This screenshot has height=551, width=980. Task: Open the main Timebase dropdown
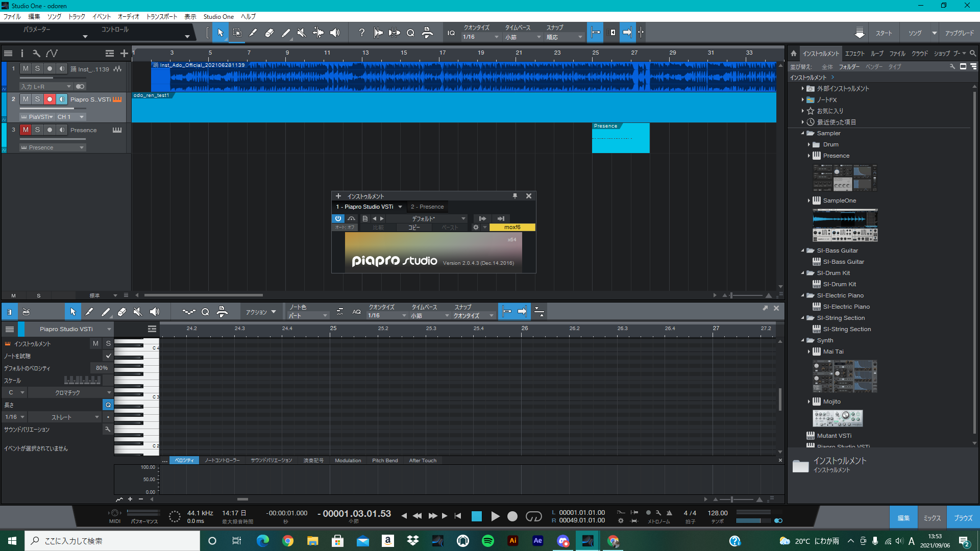coord(523,37)
